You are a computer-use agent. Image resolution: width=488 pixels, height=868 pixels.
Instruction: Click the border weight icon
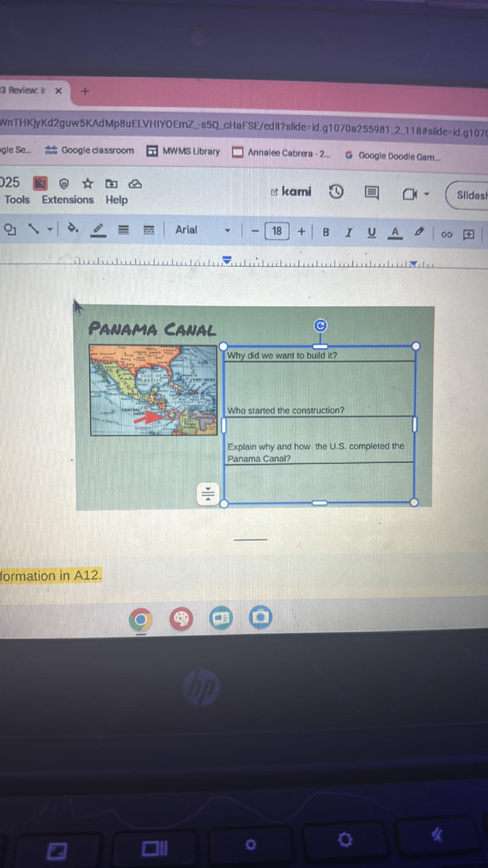tap(123, 230)
